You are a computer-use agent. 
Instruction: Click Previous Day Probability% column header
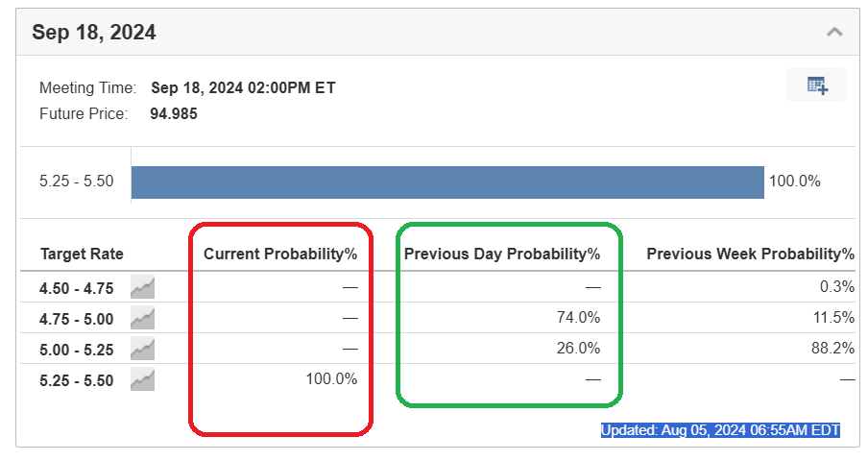[501, 255]
